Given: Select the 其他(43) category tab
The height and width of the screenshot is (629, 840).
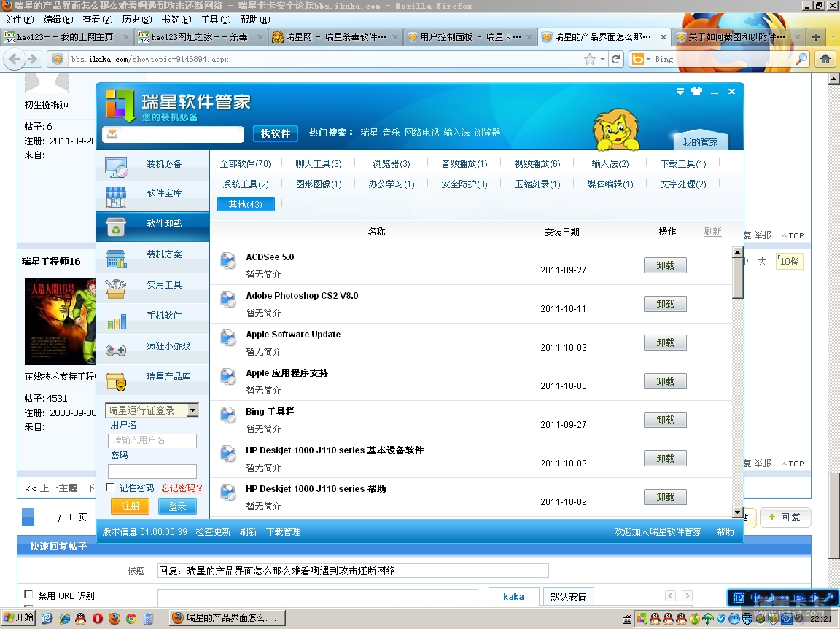Looking at the screenshot, I should point(246,205).
